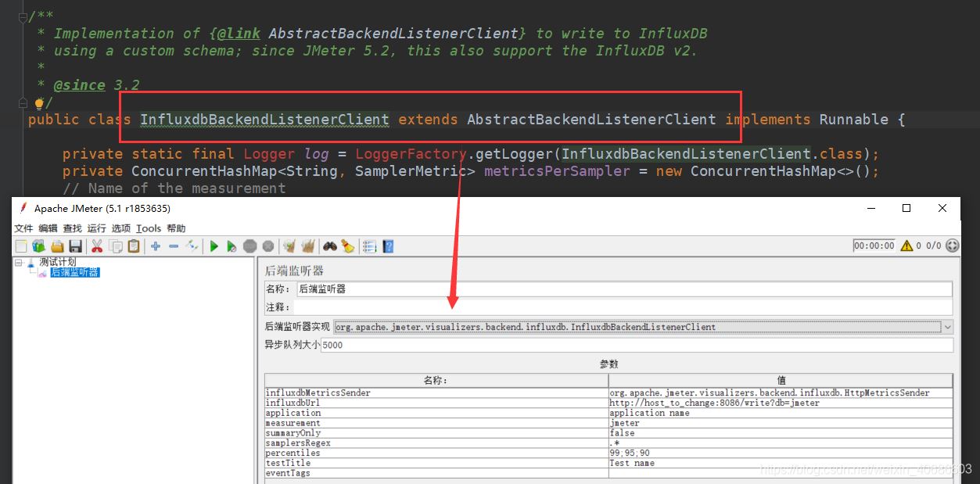Start the test with green play icon
This screenshot has height=484, width=980.
click(214, 246)
